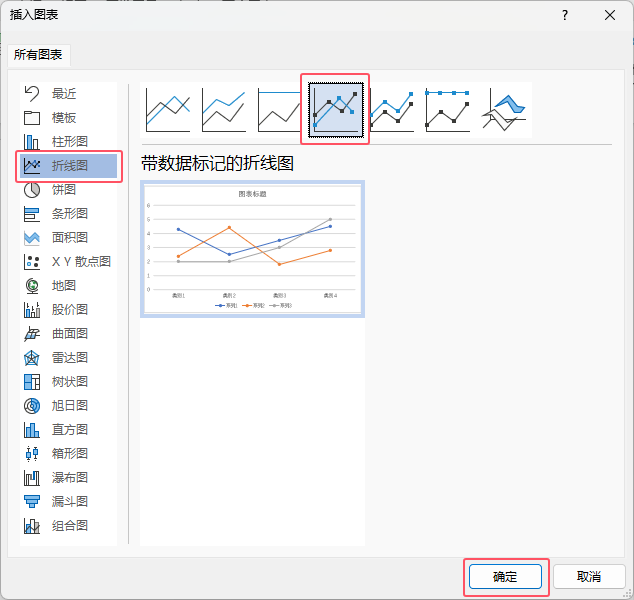Open the dialog help question mark
634x600 pixels.
tap(565, 15)
